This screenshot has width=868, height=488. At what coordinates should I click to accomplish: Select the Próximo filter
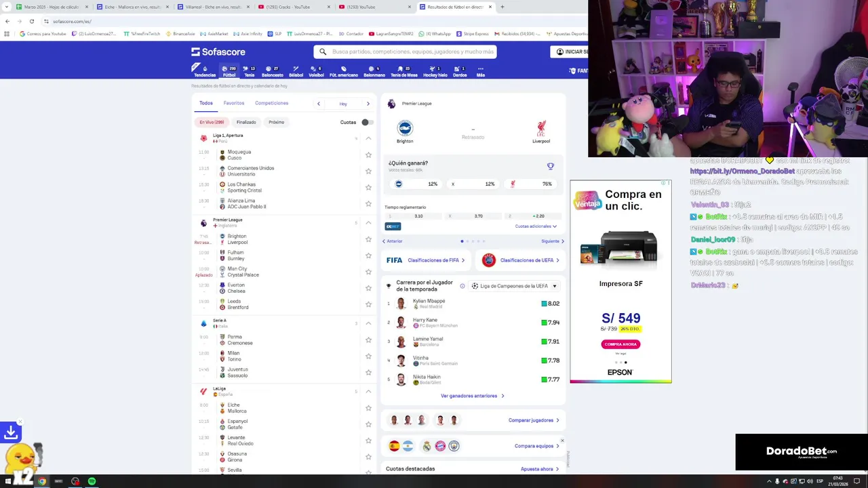pos(276,122)
